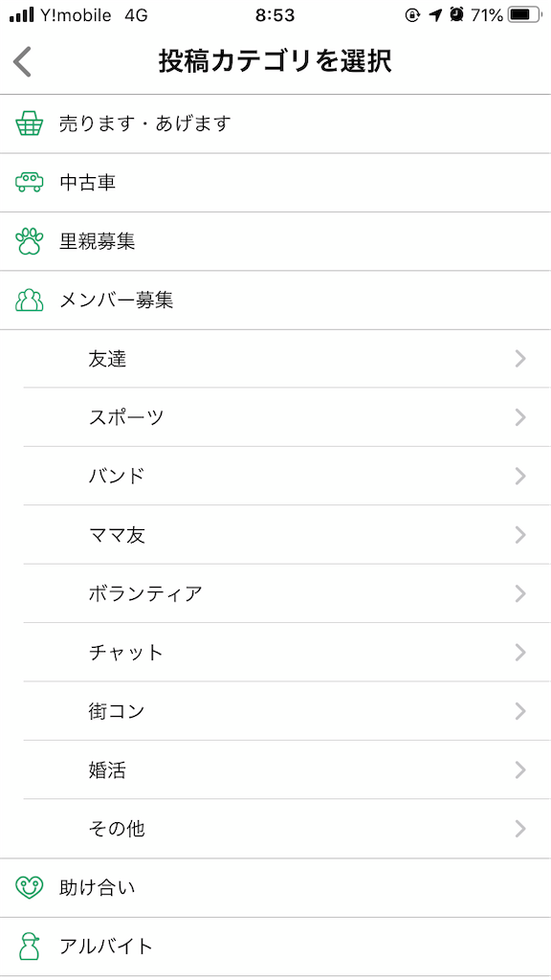551x980 pixels.
Task: Expand the 婚活 subcategory chevron
Action: click(519, 769)
